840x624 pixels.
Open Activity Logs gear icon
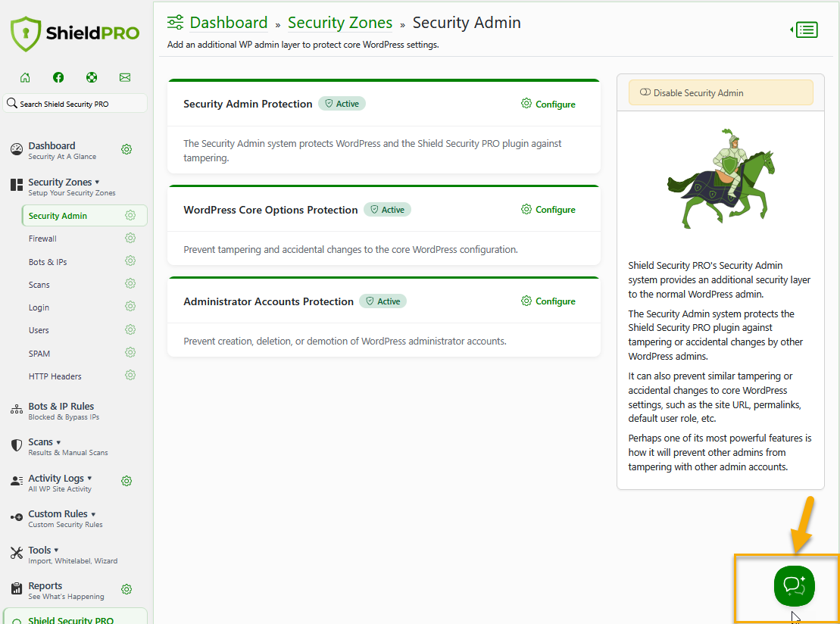pyautogui.click(x=126, y=481)
